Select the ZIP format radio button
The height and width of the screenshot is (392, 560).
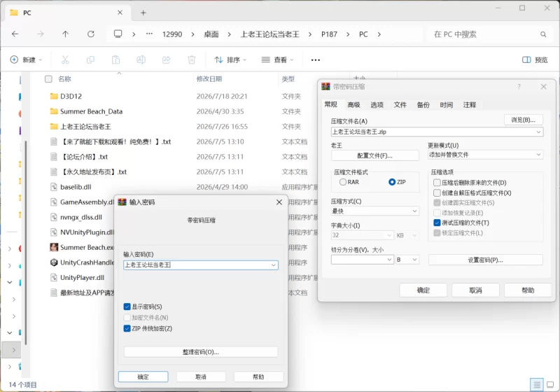pos(392,182)
